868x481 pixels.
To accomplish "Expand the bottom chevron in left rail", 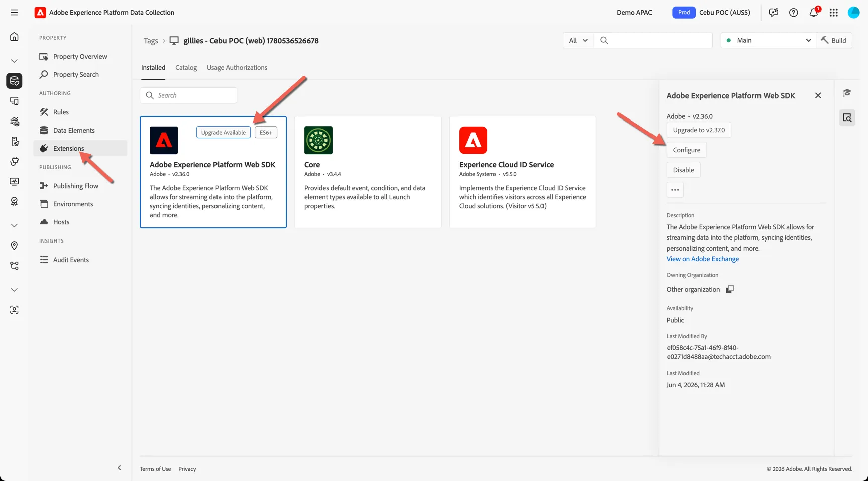I will [14, 290].
